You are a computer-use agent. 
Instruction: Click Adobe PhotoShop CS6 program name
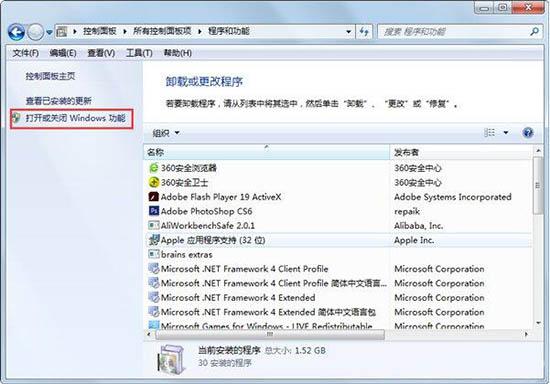pyautogui.click(x=206, y=211)
